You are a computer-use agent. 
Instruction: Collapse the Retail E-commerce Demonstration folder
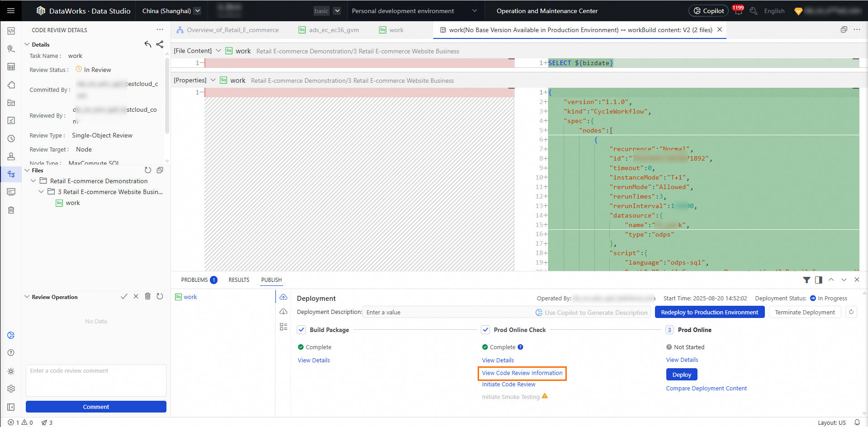(33, 181)
